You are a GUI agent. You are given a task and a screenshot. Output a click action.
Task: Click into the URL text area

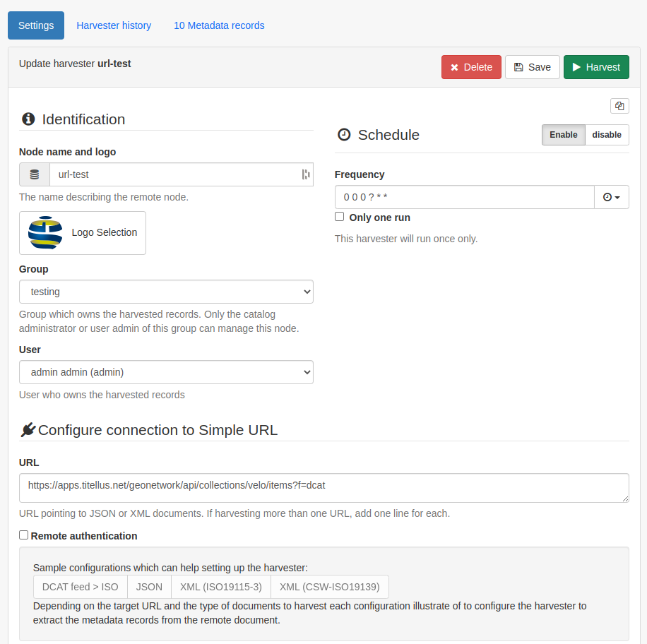point(324,488)
